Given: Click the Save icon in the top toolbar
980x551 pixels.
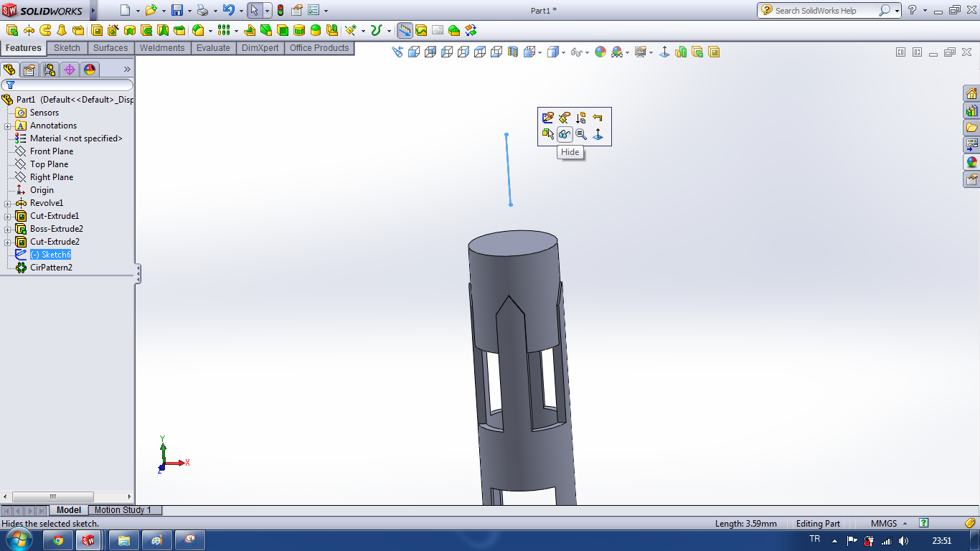Looking at the screenshot, I should (177, 11).
